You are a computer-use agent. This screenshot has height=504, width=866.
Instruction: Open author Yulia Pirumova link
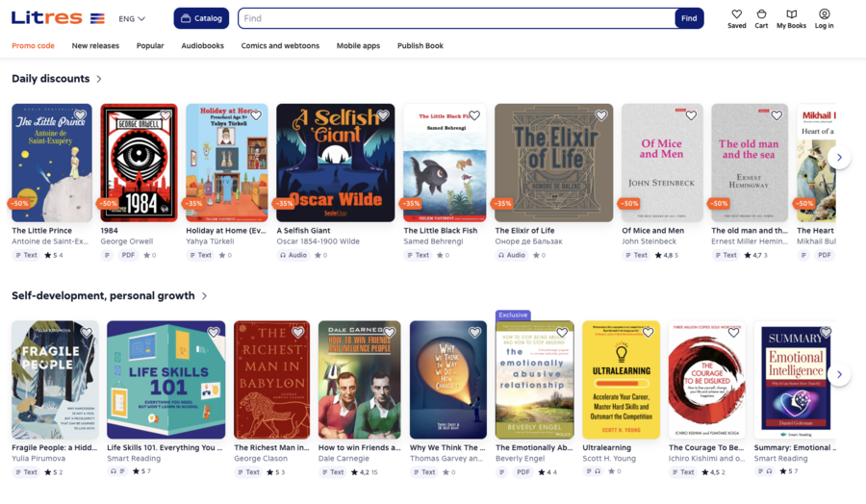(38, 458)
